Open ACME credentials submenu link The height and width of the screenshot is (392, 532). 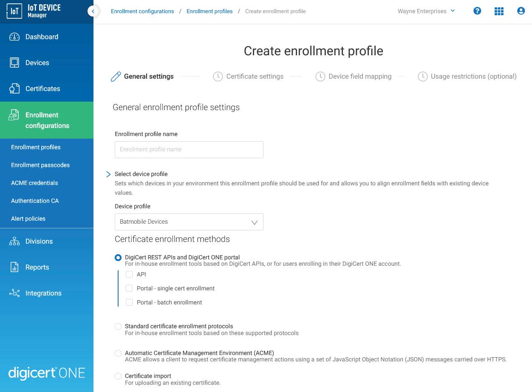point(34,183)
